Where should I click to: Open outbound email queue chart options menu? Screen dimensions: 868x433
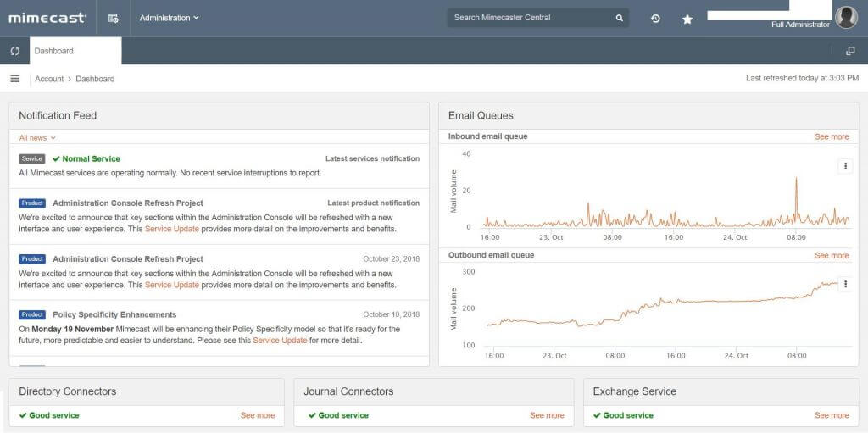click(x=845, y=286)
